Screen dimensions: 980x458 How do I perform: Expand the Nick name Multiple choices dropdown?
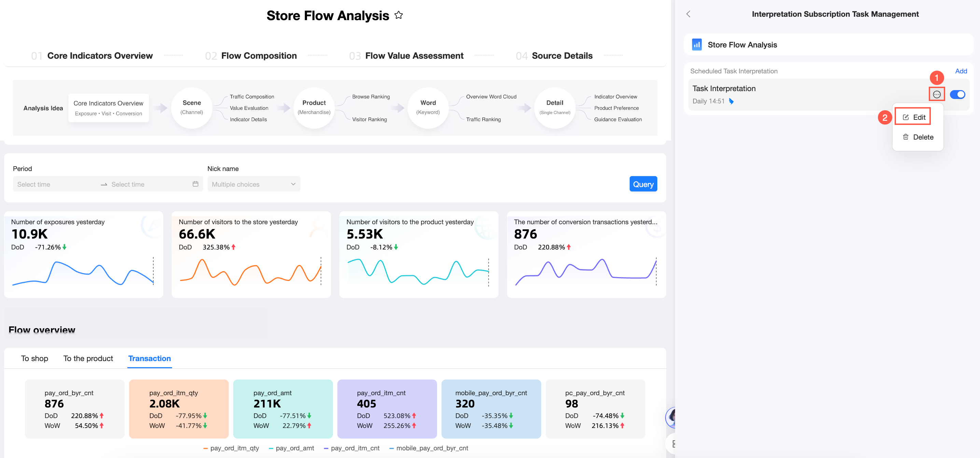click(254, 184)
